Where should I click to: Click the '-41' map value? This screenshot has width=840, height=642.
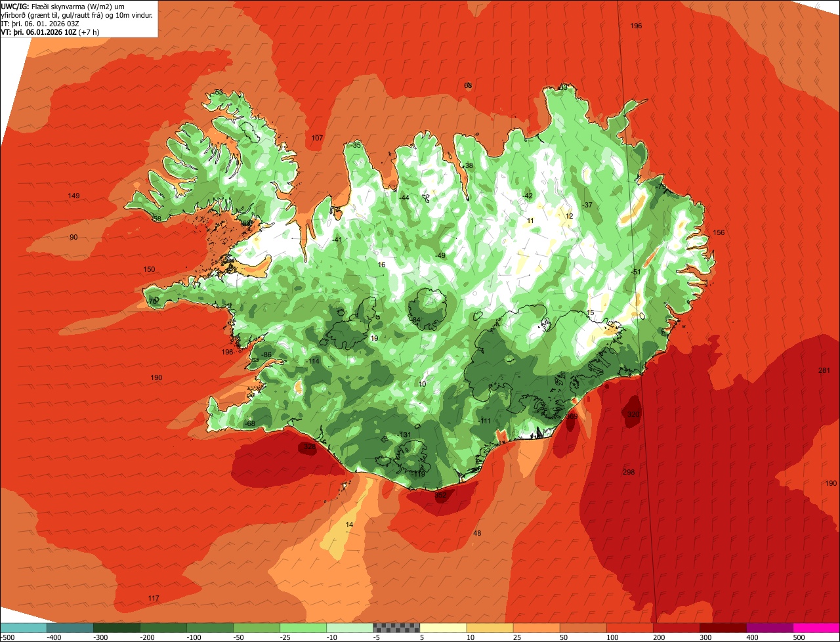point(337,240)
